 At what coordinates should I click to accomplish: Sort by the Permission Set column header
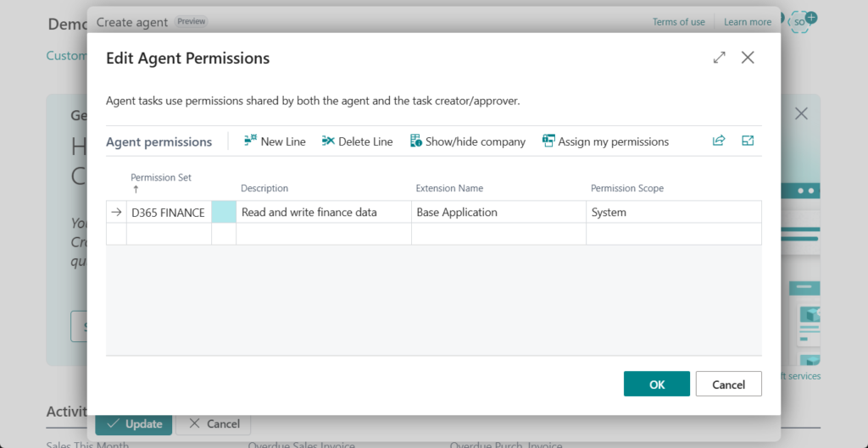pos(161,178)
